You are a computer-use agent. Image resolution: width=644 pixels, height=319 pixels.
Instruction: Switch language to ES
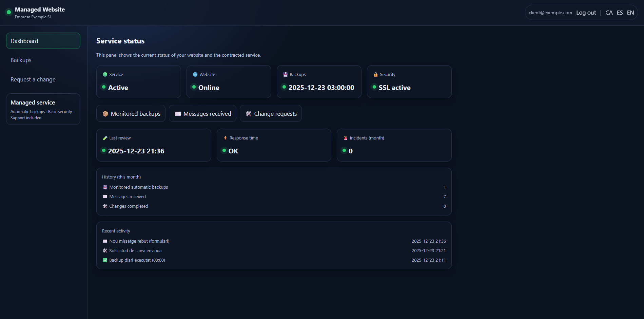click(620, 13)
